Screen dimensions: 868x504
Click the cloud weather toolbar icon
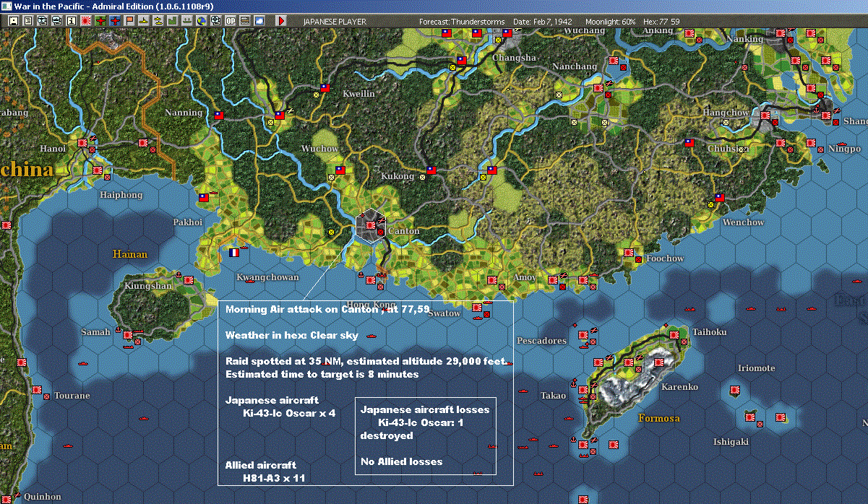click(259, 21)
